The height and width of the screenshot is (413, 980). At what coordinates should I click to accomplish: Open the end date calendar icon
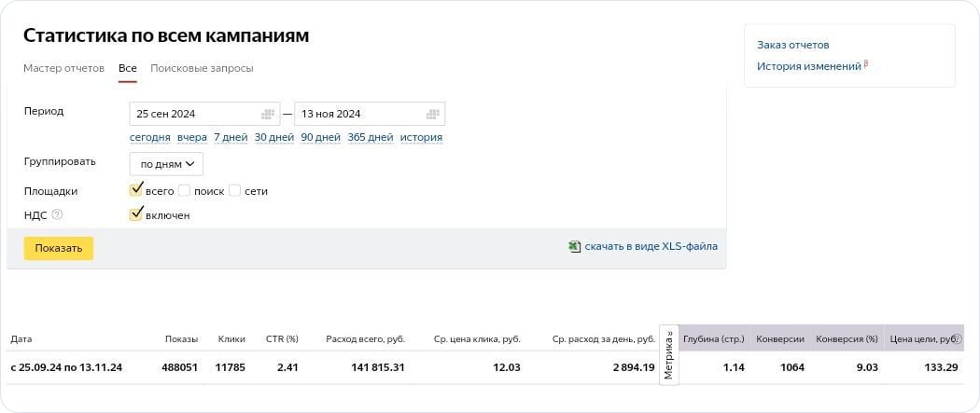pos(432,114)
